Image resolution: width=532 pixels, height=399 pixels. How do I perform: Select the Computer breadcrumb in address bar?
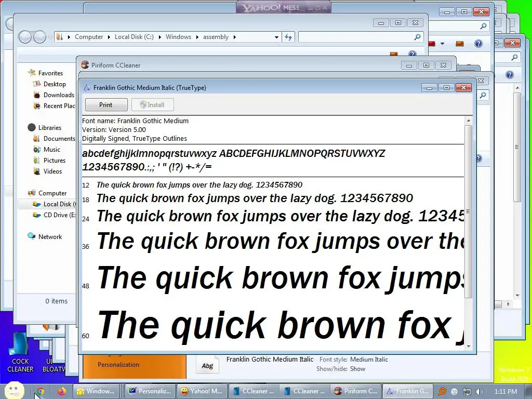click(x=89, y=37)
